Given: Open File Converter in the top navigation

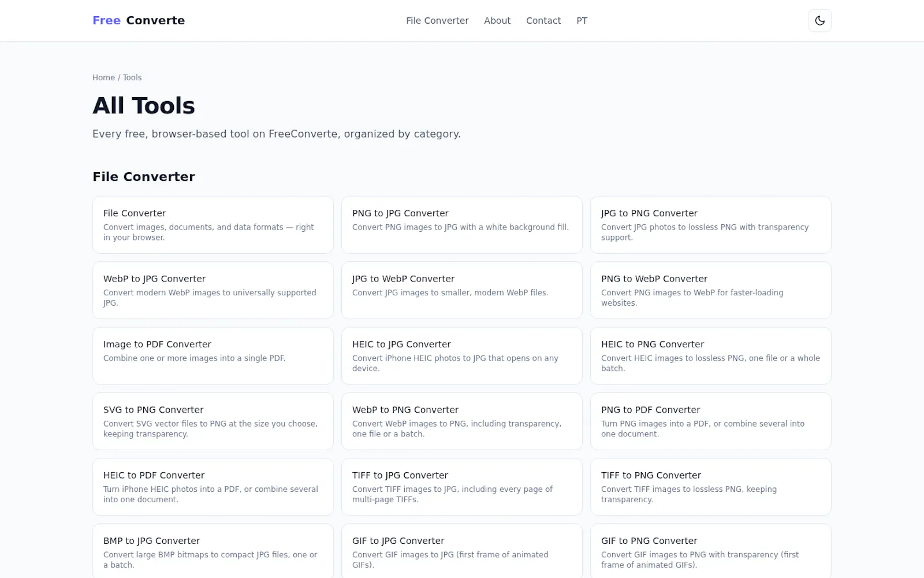Looking at the screenshot, I should (x=437, y=21).
